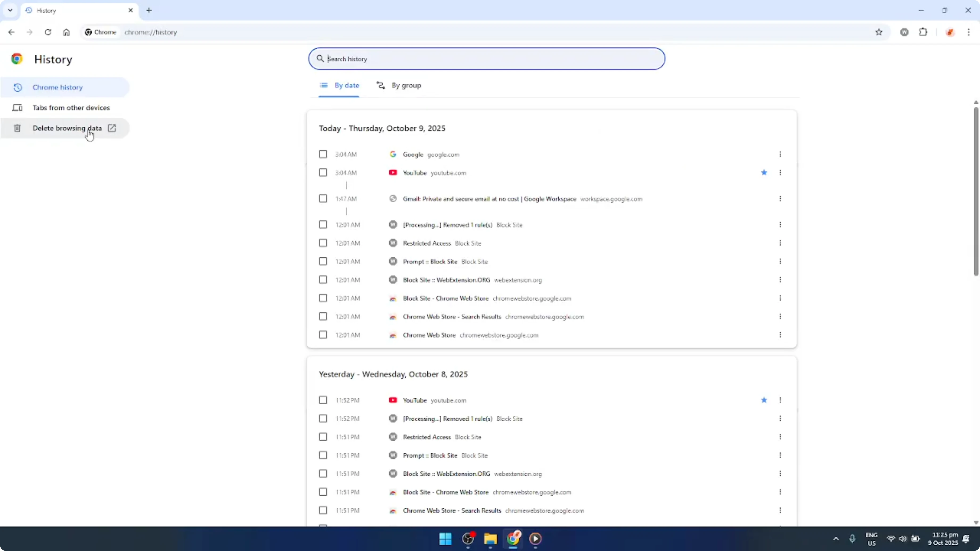Open 12:01 AM Block Site :: WebExtension.ORG link
This screenshot has width=980, height=551.
pos(447,280)
